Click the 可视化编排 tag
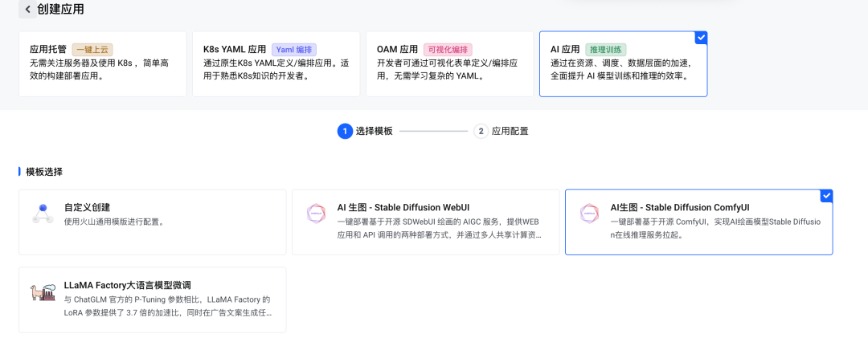Viewport: 868px width, 350px height. (448, 50)
